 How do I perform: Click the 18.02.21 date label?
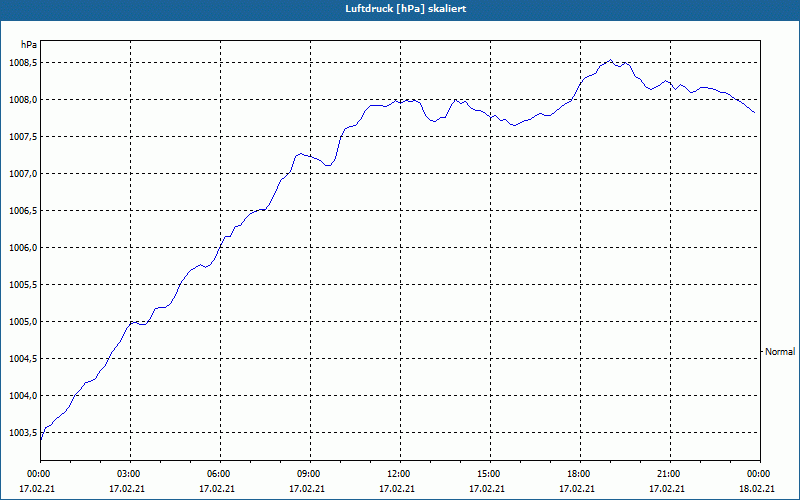pyautogui.click(x=757, y=489)
